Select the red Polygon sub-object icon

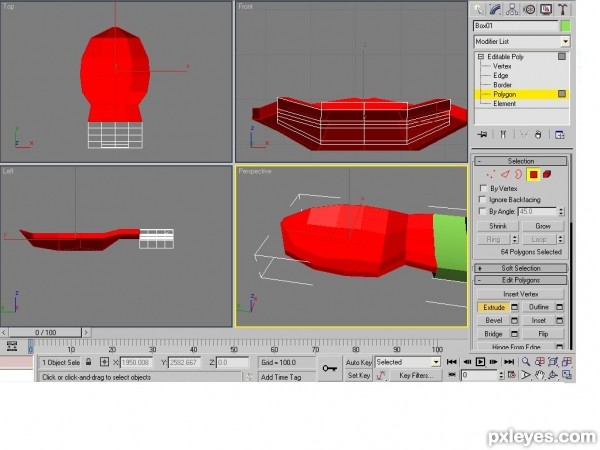click(533, 174)
